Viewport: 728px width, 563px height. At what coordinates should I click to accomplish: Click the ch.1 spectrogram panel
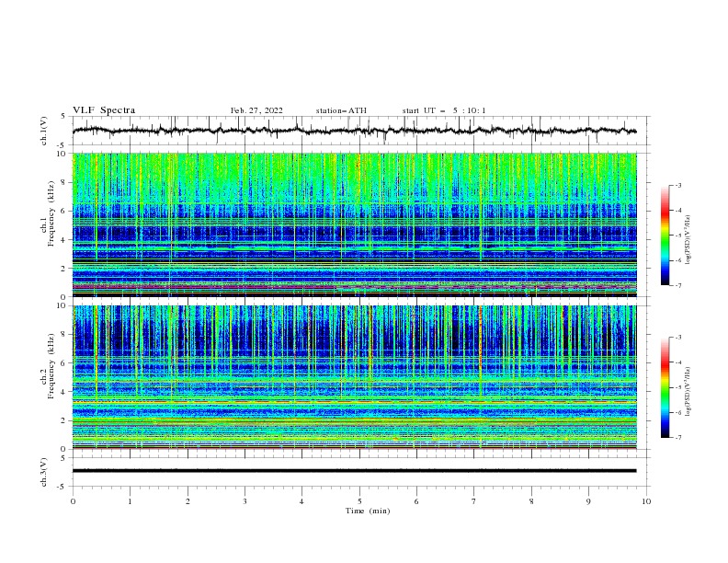pyautogui.click(x=355, y=224)
